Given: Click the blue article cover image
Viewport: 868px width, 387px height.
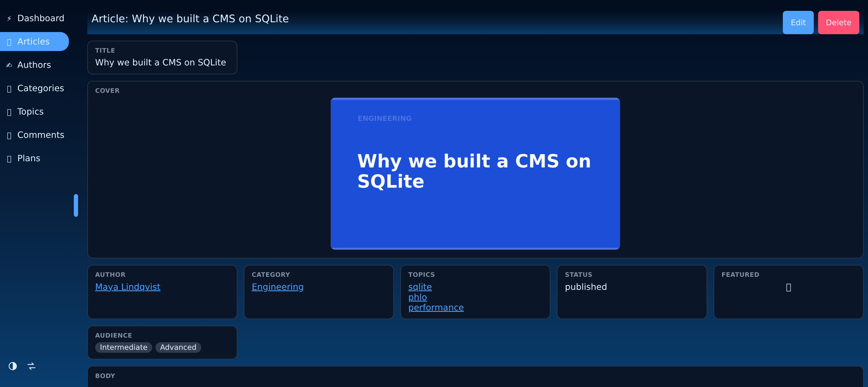Looking at the screenshot, I should click(475, 174).
